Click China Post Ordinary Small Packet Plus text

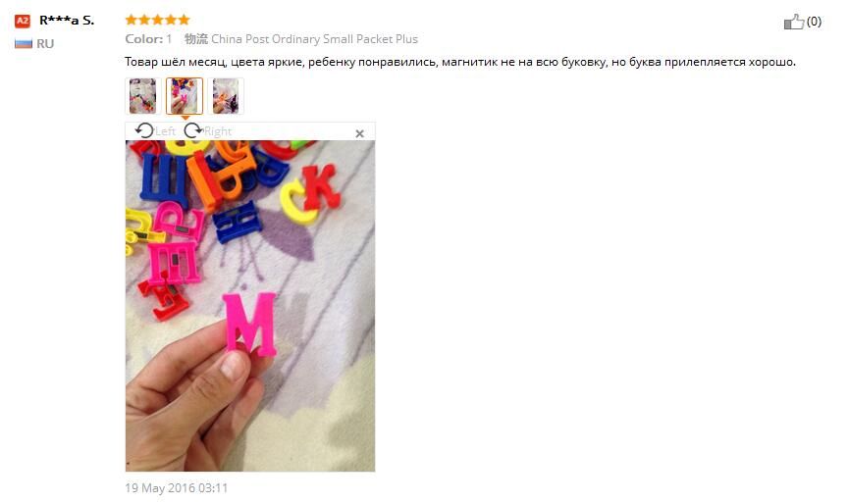314,39
